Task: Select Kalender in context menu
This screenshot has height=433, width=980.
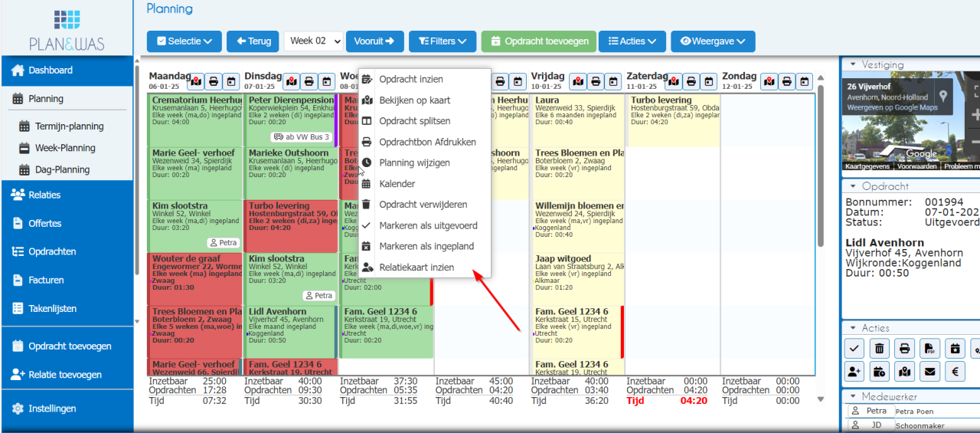Action: pos(424,184)
